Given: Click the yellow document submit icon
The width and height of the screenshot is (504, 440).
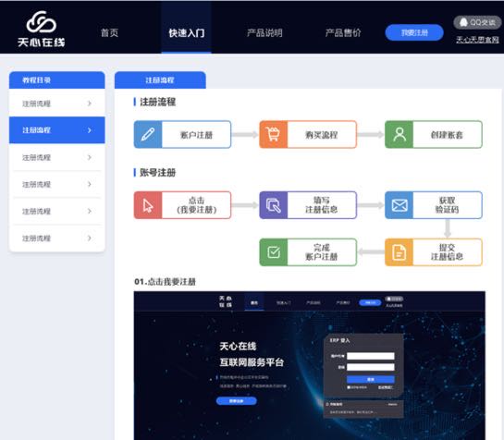Looking at the screenshot, I should [399, 252].
